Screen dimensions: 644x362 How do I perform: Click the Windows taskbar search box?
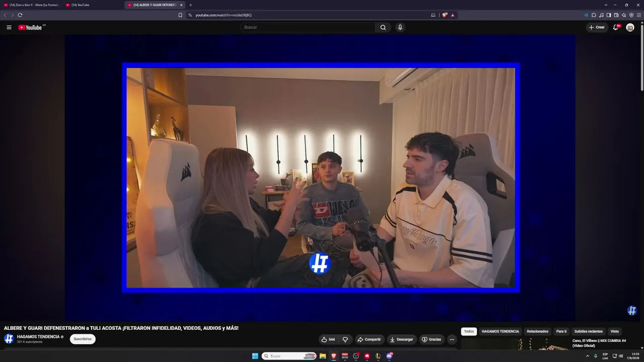click(289, 356)
